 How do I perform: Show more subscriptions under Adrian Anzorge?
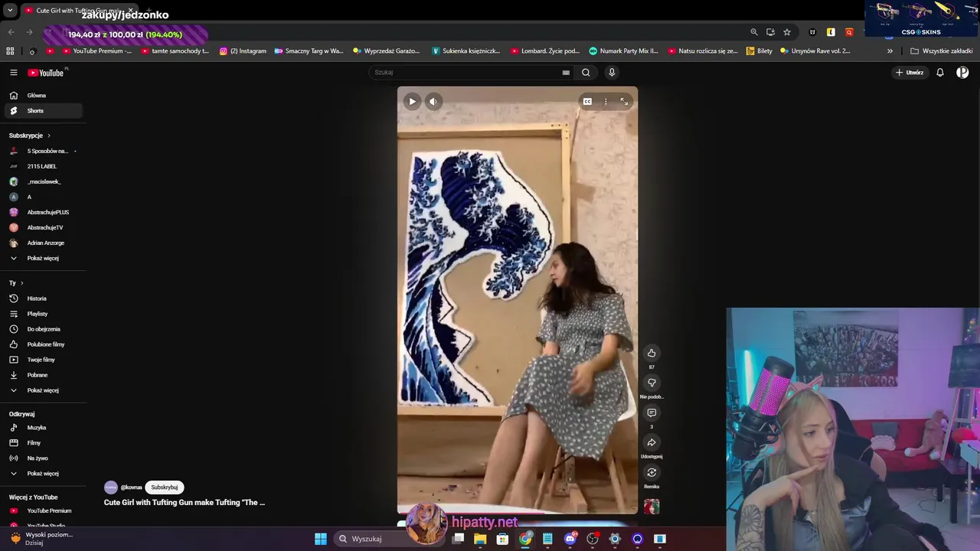click(44, 258)
